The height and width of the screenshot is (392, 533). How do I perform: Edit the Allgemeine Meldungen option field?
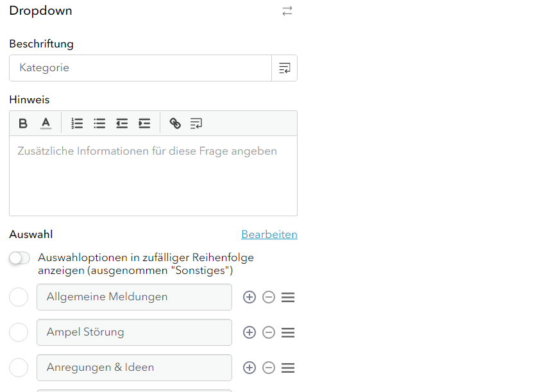pyautogui.click(x=134, y=297)
